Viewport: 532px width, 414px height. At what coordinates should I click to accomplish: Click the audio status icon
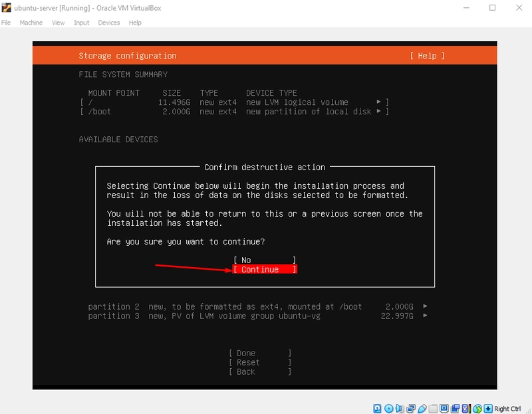[x=400, y=409]
